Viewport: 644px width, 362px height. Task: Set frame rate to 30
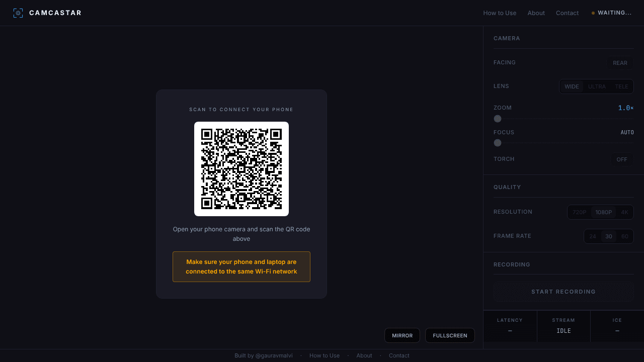(609, 236)
